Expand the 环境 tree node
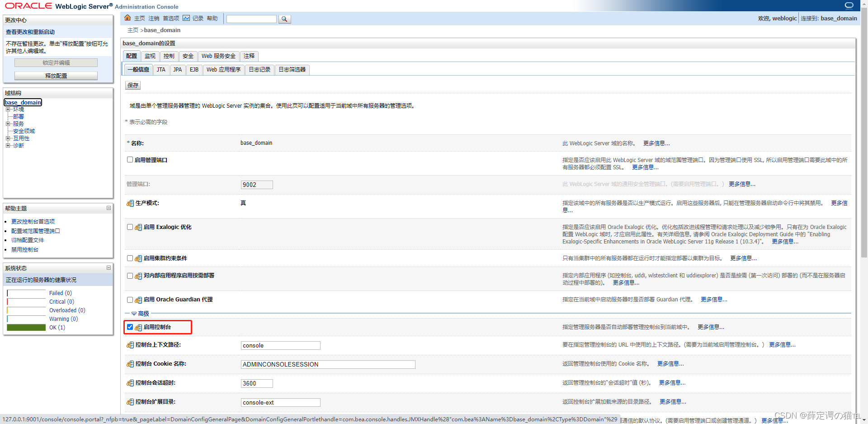Viewport: 868px width, 424px height. pyautogui.click(x=8, y=110)
